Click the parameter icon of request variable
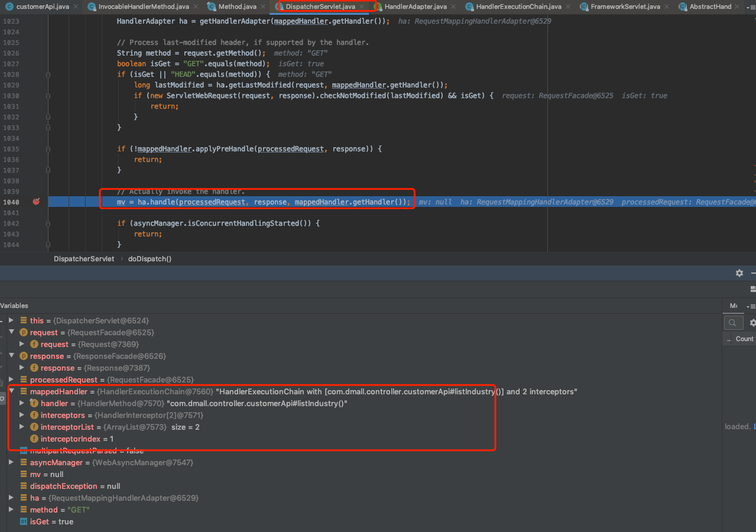Image resolution: width=756 pixels, height=532 pixels. pos(24,332)
